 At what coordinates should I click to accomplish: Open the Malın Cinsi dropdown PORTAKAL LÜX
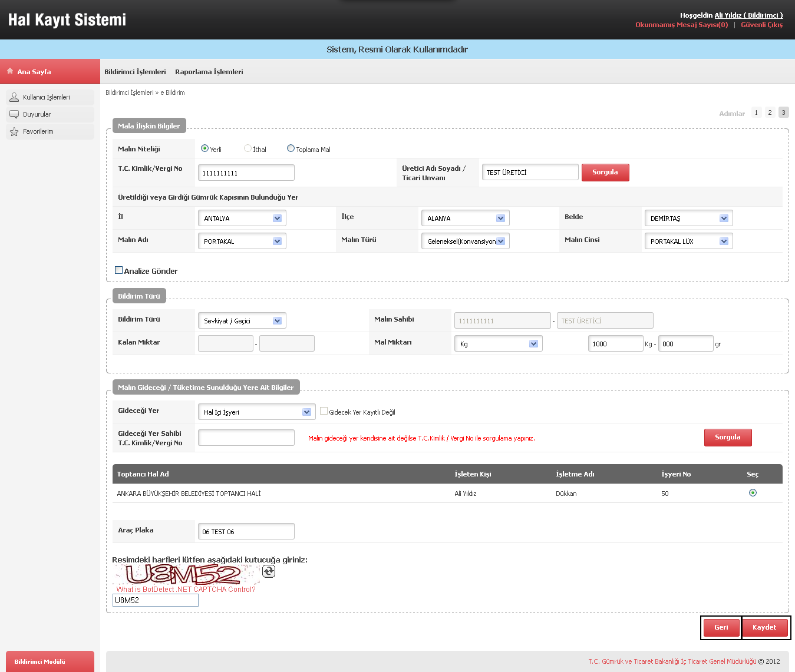688,241
